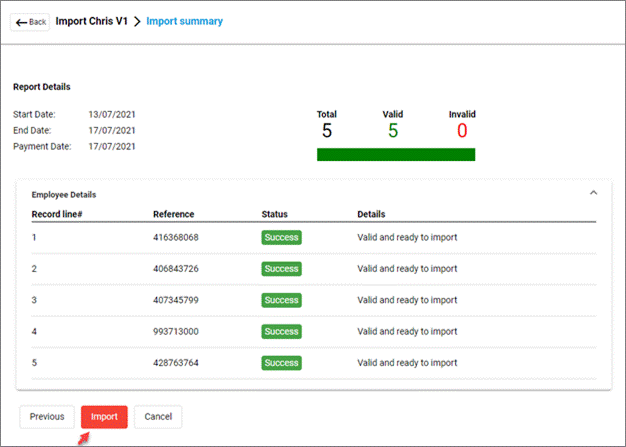
Task: Click the Back arrow button
Action: click(x=30, y=22)
